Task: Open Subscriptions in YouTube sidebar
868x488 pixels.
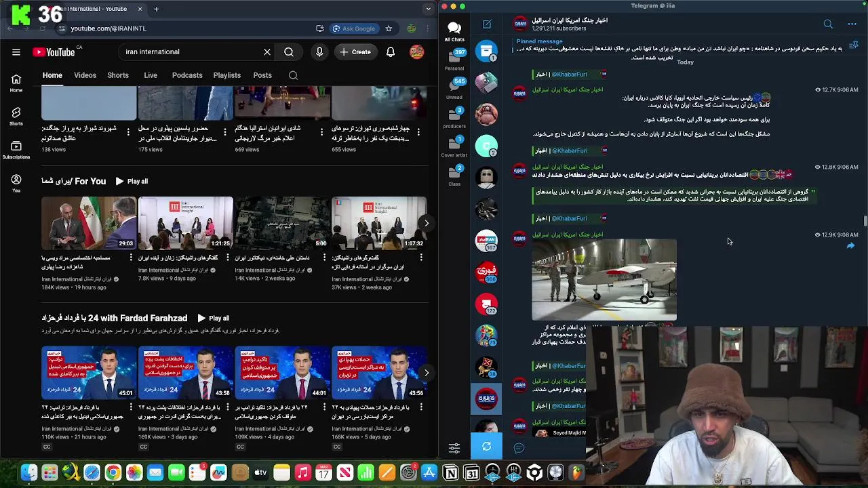Action: pos(16,150)
